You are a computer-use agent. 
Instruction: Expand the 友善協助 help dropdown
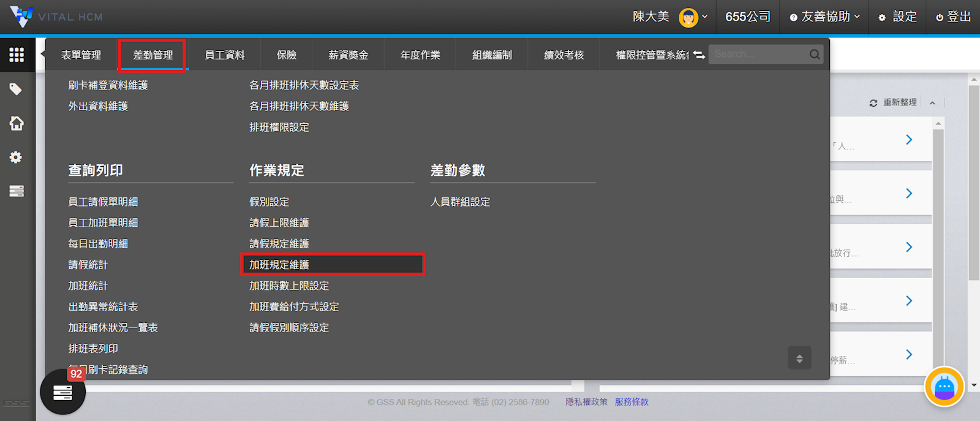point(825,17)
